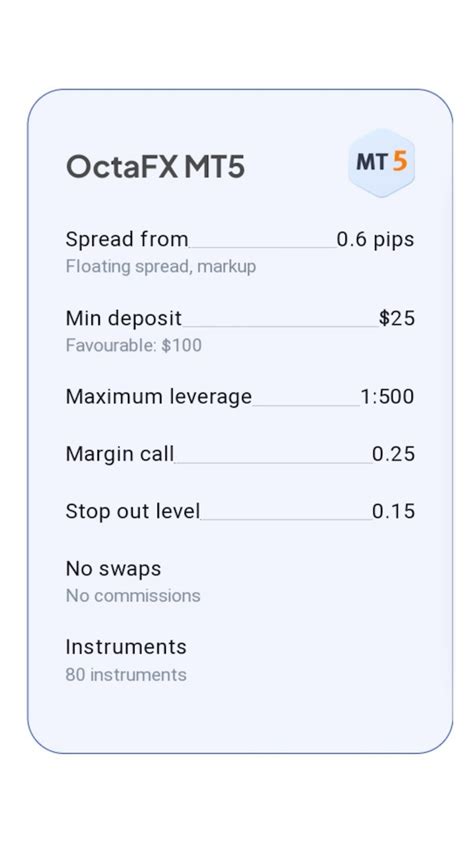
Task: Click the orange 5 in the badge
Action: pyautogui.click(x=400, y=161)
